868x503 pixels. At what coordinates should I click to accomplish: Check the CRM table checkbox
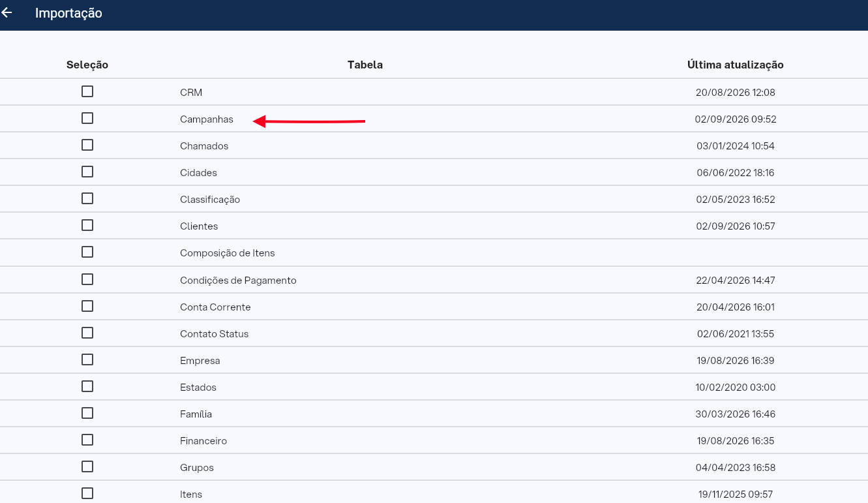[x=87, y=91]
